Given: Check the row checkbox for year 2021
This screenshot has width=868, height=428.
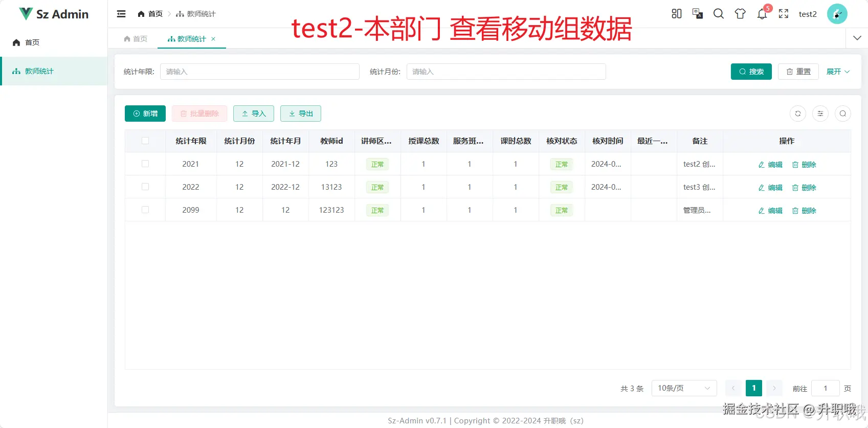Looking at the screenshot, I should coord(145,164).
